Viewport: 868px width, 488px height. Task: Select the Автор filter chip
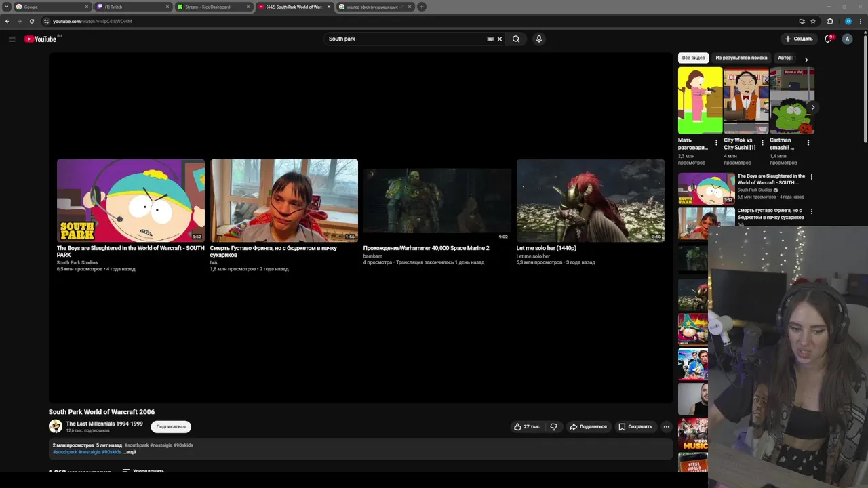(785, 58)
